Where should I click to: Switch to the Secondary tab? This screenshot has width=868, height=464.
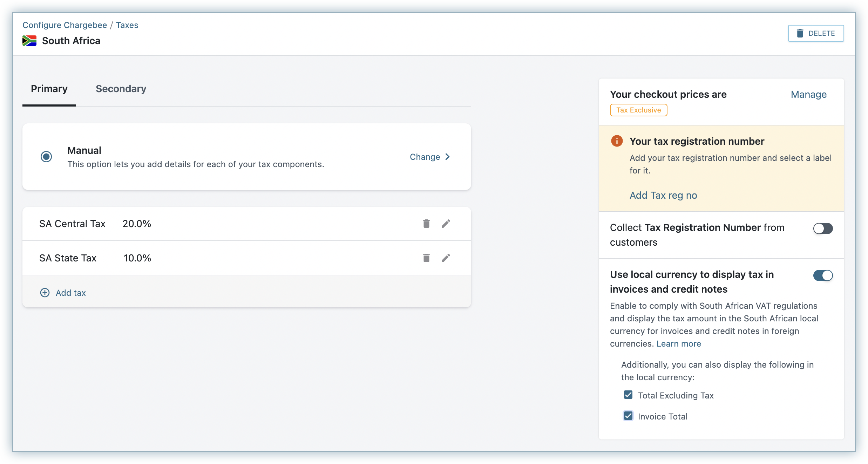click(x=121, y=89)
